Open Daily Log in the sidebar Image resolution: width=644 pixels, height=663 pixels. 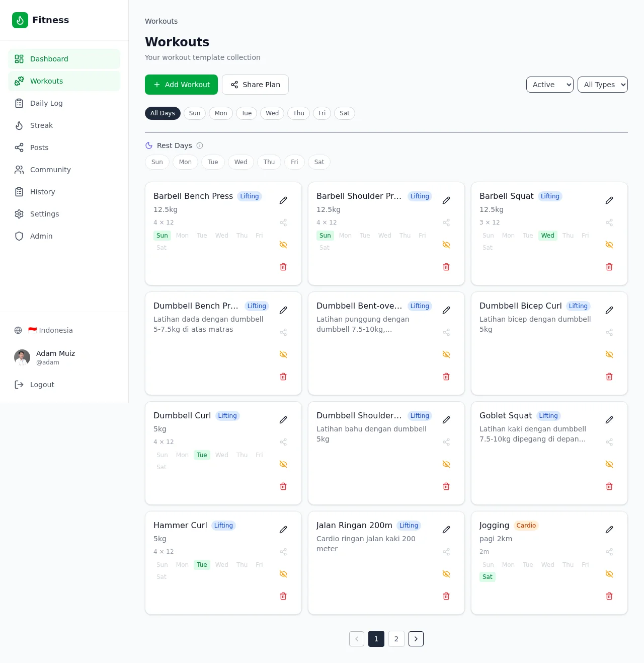[64, 103]
